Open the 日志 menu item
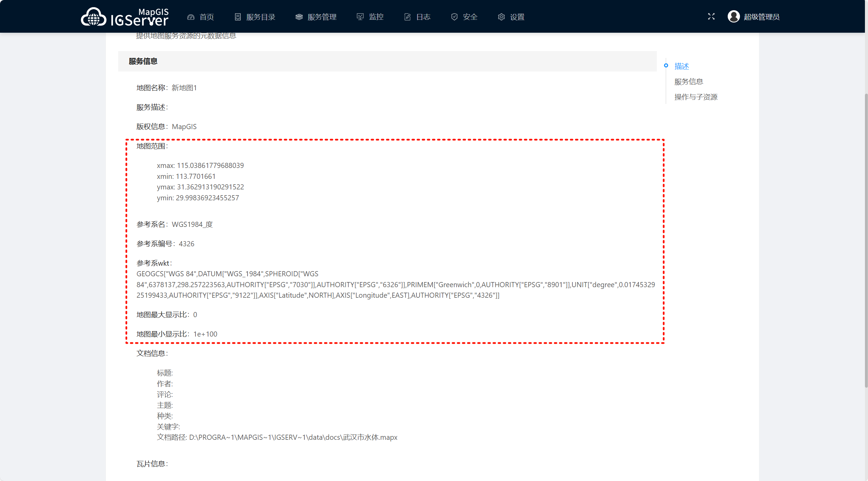This screenshot has height=481, width=868. click(423, 17)
